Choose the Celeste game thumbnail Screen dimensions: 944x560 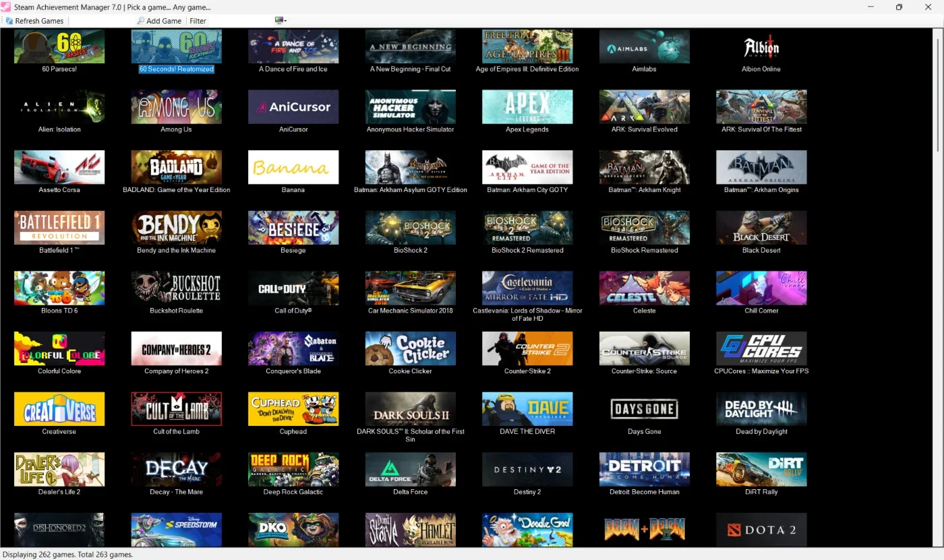(645, 288)
